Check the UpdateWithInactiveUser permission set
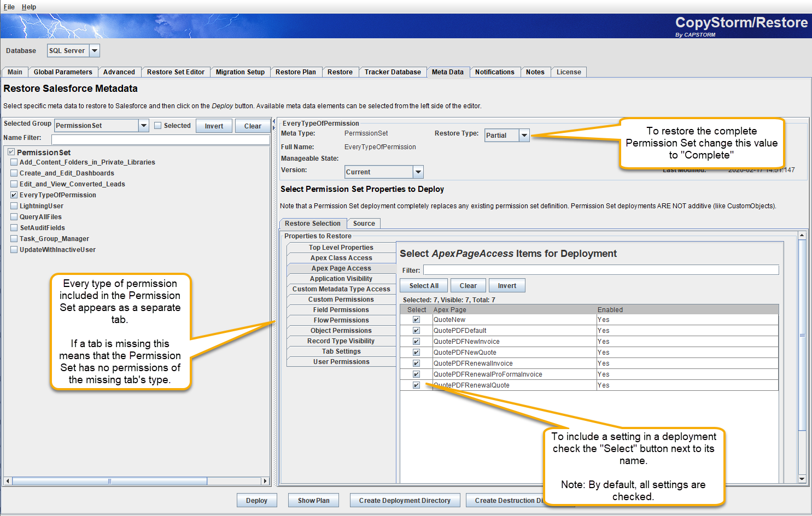The height and width of the screenshot is (516, 812). [x=14, y=250]
